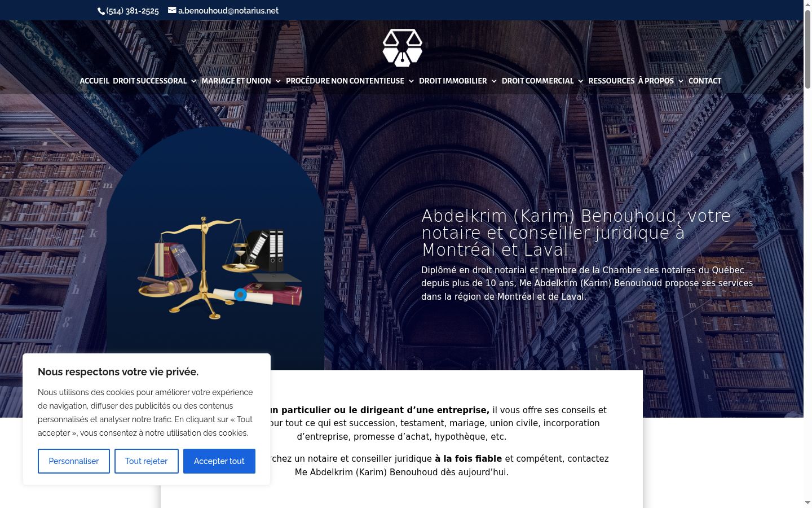Click the heading 'Abdelkrim (Karim) Benouhoud, votre notaire'
The height and width of the screenshot is (508, 812).
576,233
